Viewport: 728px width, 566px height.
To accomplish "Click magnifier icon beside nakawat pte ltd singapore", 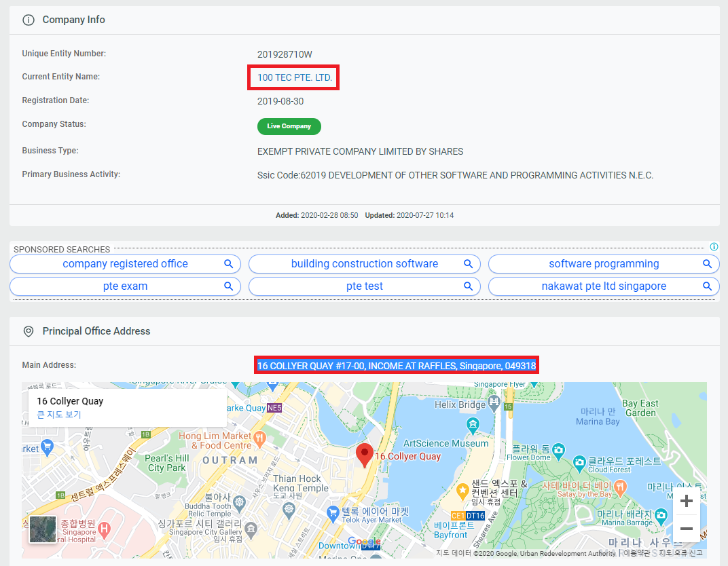I will tap(707, 286).
